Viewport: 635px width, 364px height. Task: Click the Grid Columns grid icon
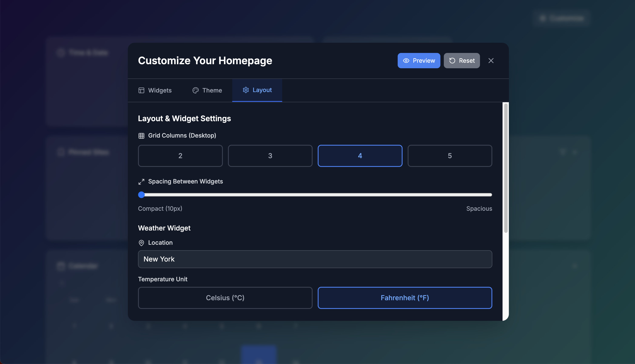pyautogui.click(x=141, y=136)
